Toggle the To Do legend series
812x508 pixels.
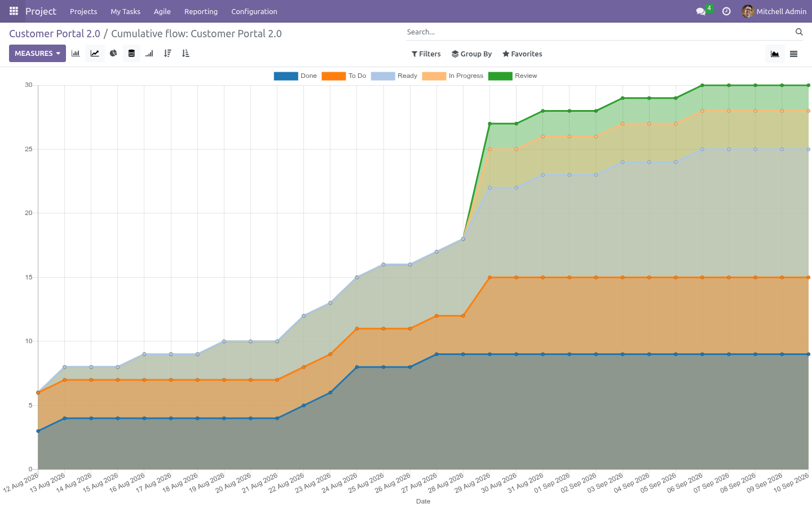point(344,76)
